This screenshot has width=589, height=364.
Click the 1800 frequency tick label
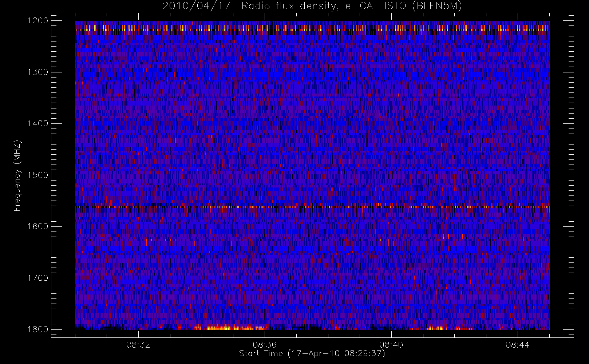coord(38,329)
